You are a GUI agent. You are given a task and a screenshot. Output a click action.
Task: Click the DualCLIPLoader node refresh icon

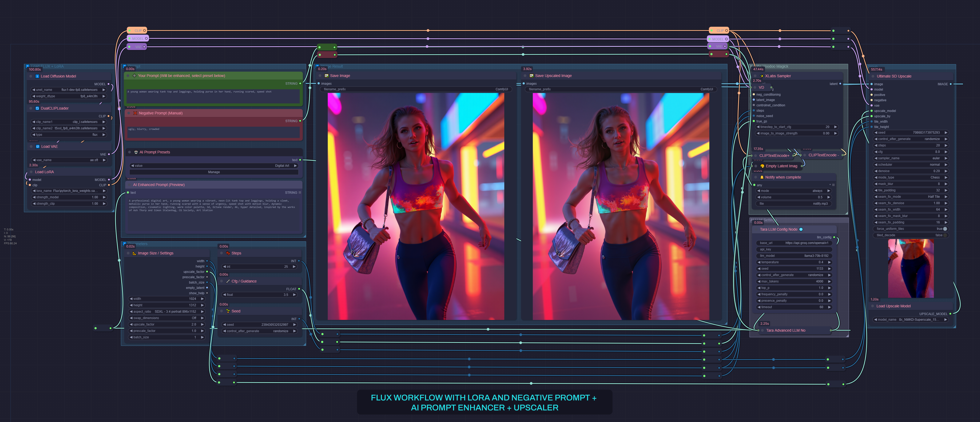click(37, 109)
